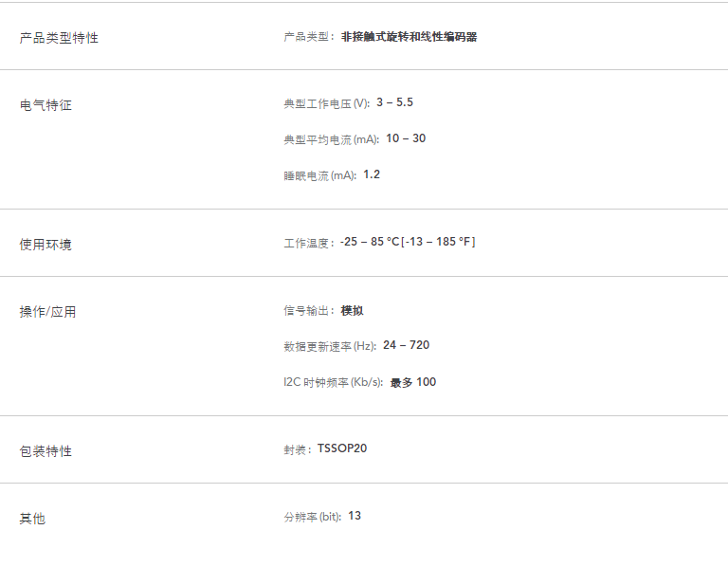The image size is (728, 585).
Task: Click the 工作温度 temperature range value
Action: (408, 242)
